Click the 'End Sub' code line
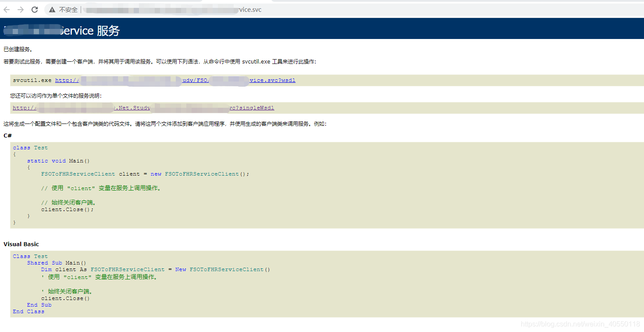This screenshot has width=644, height=332. tap(39, 305)
